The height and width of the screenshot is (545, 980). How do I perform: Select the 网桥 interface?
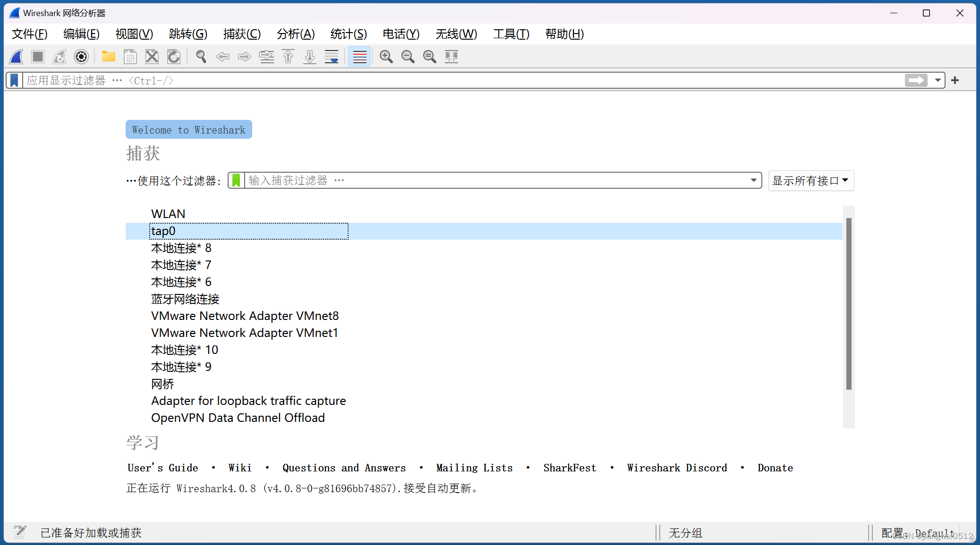tap(484, 384)
